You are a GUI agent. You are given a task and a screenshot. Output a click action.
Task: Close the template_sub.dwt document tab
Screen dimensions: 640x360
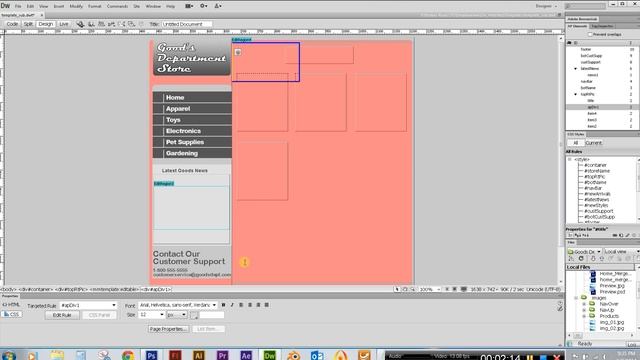[42, 15]
